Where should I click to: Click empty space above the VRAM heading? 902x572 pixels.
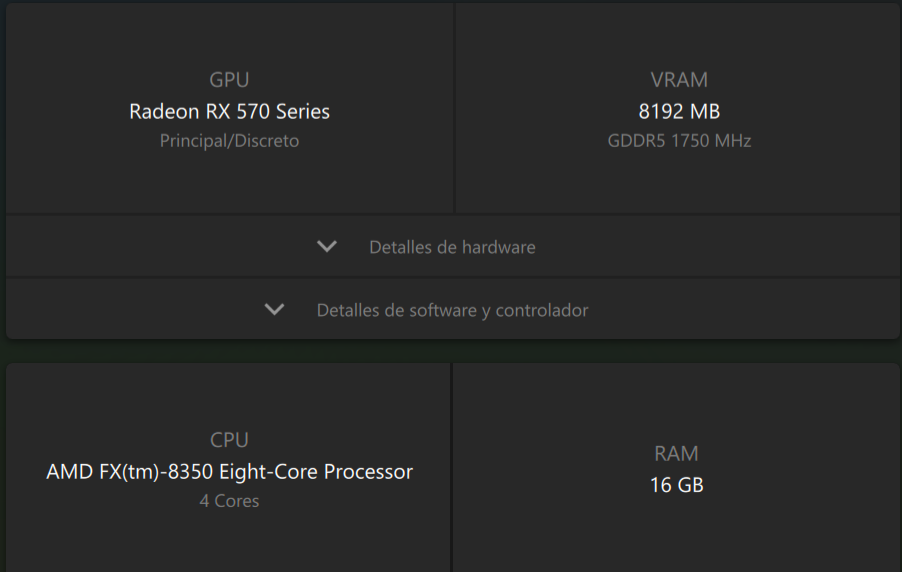(679, 35)
